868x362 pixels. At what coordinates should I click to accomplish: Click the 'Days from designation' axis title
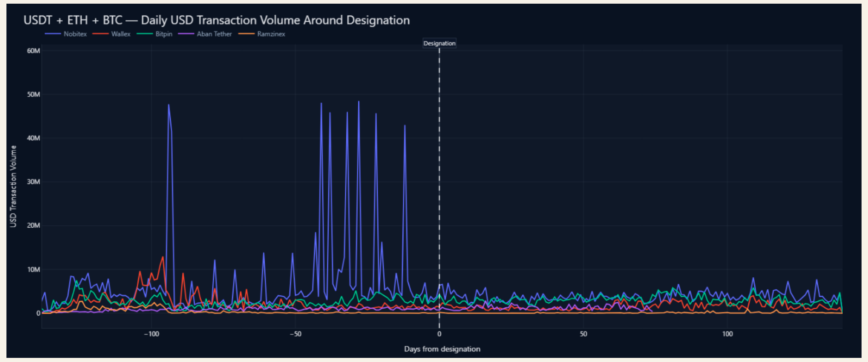coord(442,349)
